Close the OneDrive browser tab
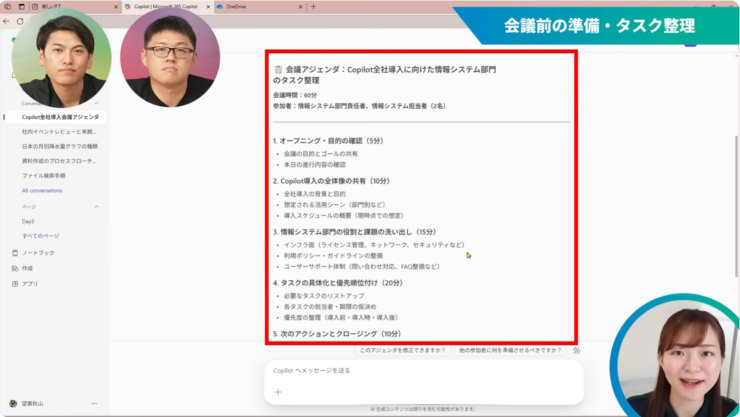 click(x=301, y=7)
